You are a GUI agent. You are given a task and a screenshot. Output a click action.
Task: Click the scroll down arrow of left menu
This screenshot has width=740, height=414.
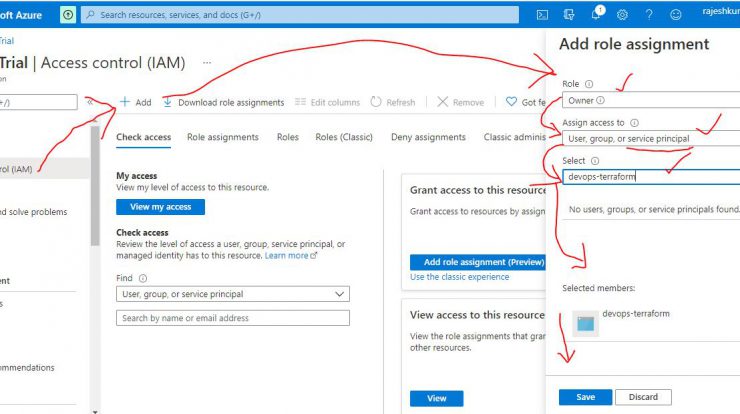point(95,412)
